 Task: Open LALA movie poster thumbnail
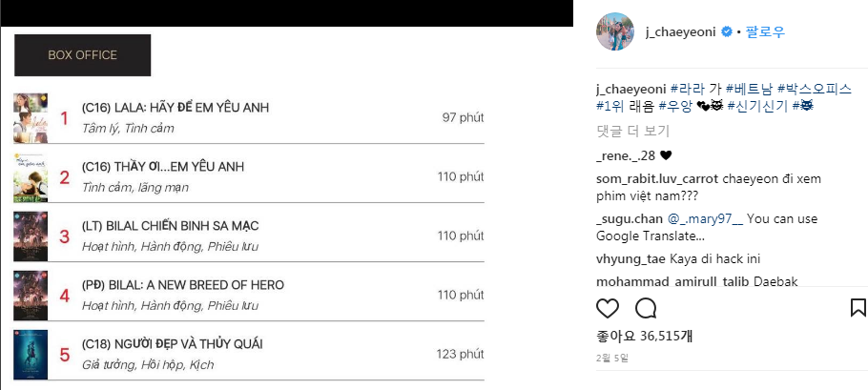(31, 118)
